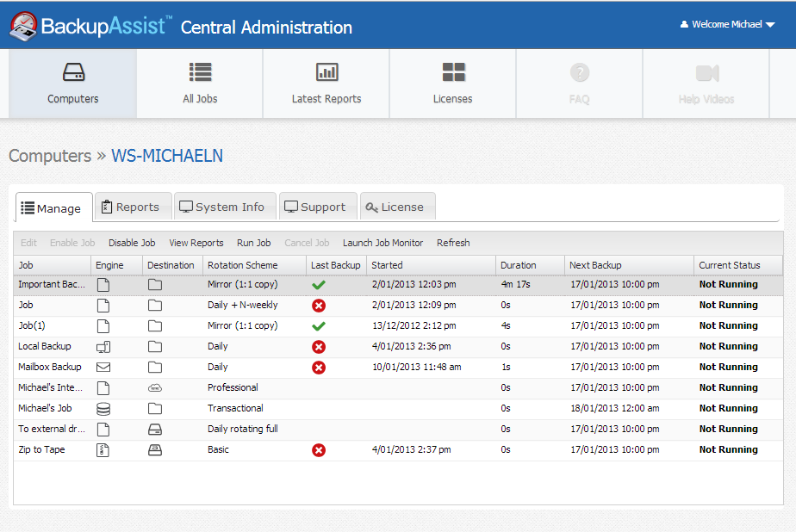796x532 pixels.
Task: Select the 'Zip to Tape' job name
Action: (x=41, y=450)
